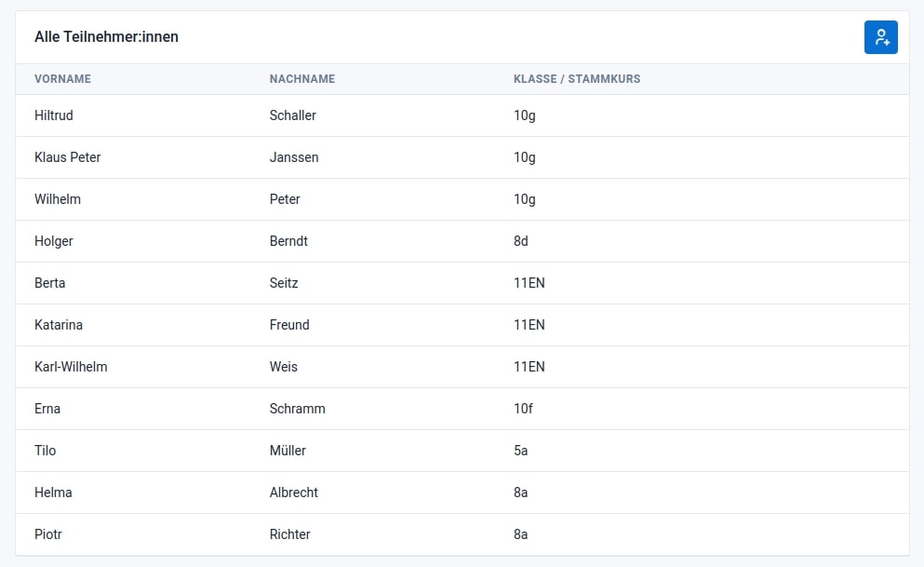
Task: Click on Katarina in the table
Action: (58, 325)
